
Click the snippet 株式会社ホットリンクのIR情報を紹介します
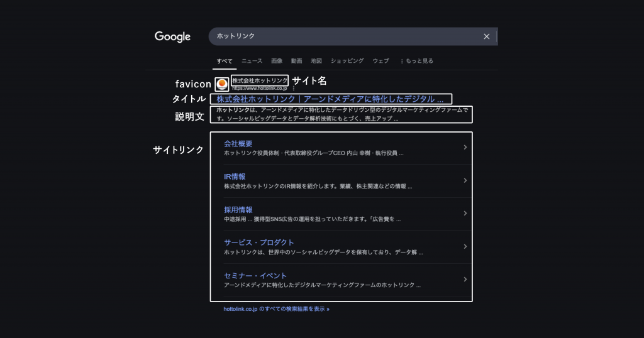click(x=318, y=186)
